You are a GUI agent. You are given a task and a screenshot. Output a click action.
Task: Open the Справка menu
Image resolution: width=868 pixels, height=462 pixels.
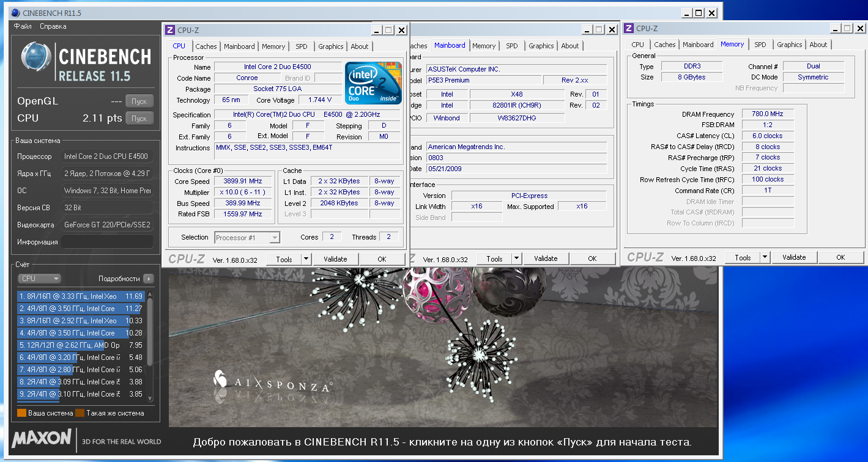pyautogui.click(x=53, y=26)
